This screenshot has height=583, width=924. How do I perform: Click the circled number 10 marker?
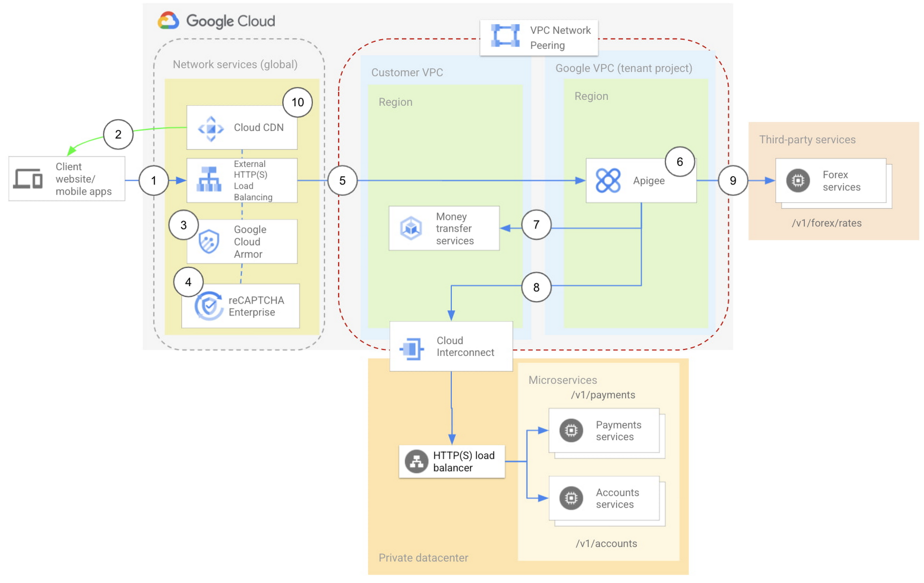tap(298, 102)
